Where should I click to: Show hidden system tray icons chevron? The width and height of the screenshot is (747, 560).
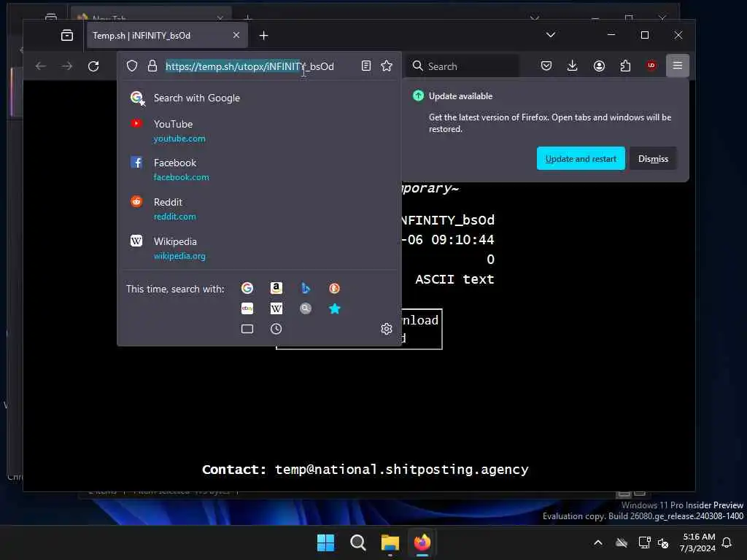598,542
